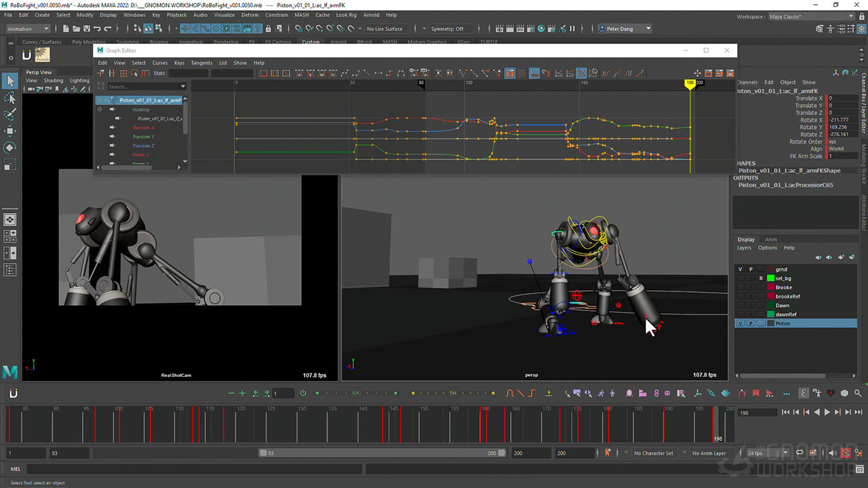
Task: Jump to the start of the playback range
Action: 786,412
